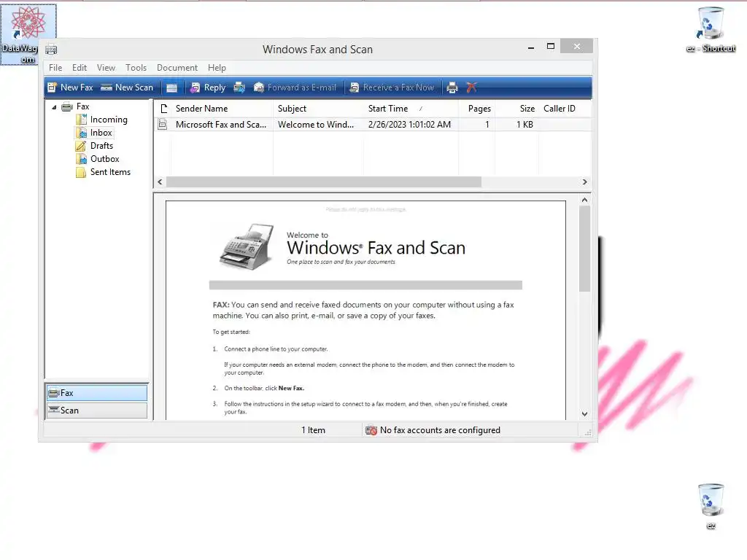Click the '1 Item' status bar text
747x560 pixels.
[x=313, y=430]
